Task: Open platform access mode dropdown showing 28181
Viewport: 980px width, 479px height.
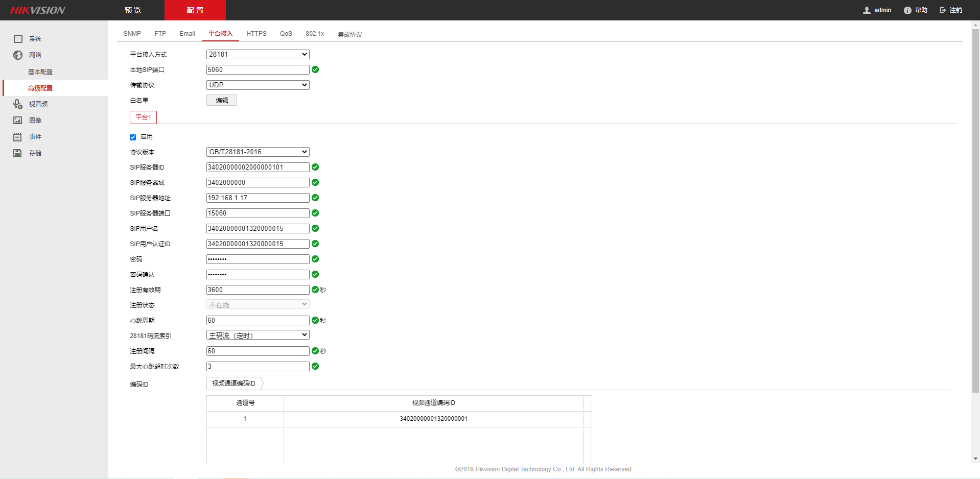Action: (x=258, y=55)
